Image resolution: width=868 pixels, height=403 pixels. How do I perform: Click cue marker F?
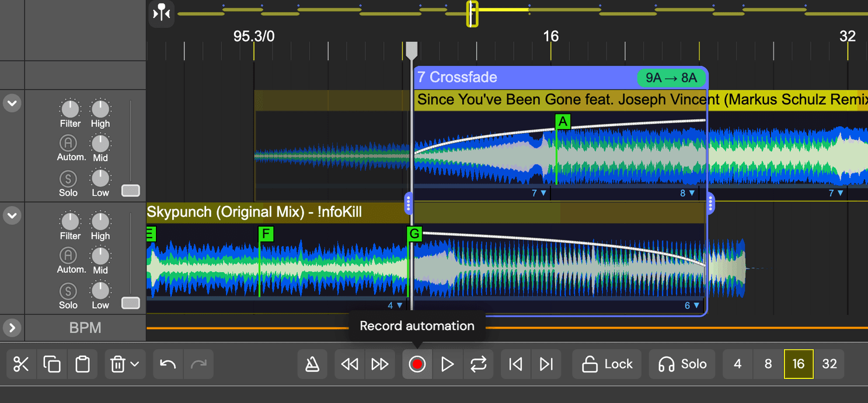266,234
